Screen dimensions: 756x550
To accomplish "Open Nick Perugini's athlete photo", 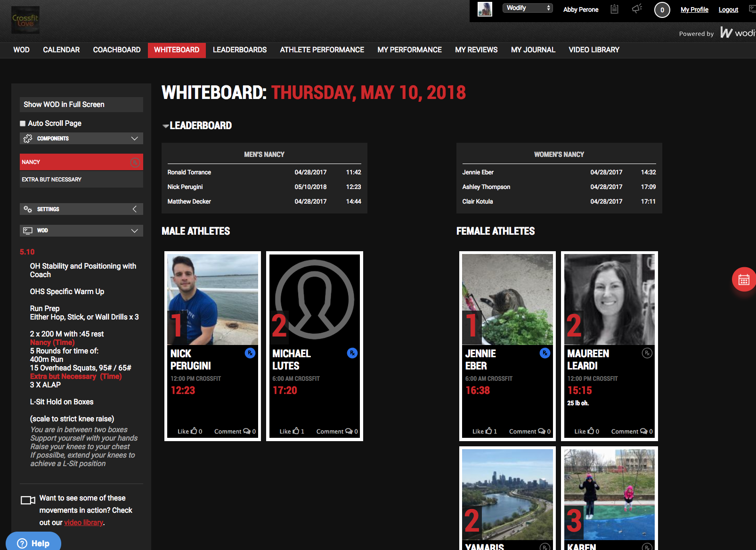I will coord(212,300).
